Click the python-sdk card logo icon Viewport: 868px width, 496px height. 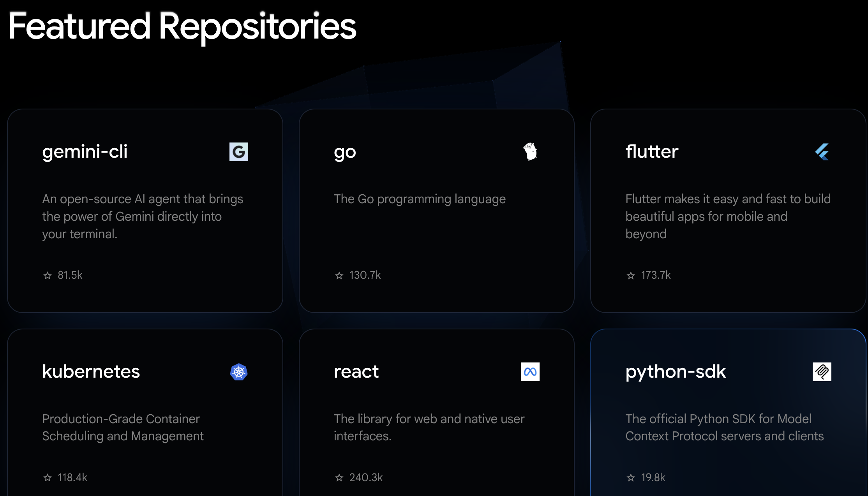coord(822,372)
